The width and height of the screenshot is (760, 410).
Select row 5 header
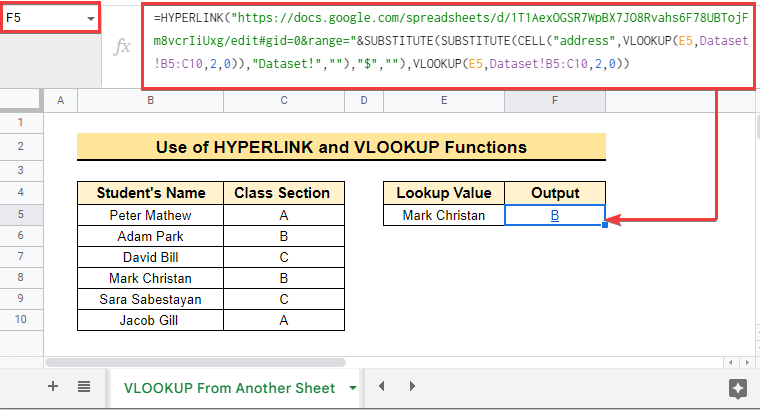[21, 214]
